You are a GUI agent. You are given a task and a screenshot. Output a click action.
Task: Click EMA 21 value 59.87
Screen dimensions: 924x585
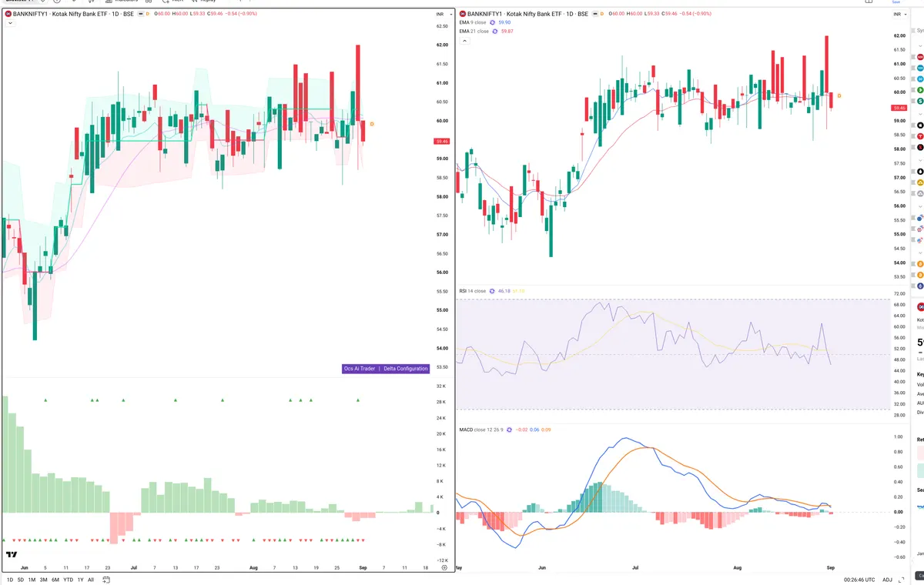coord(508,31)
